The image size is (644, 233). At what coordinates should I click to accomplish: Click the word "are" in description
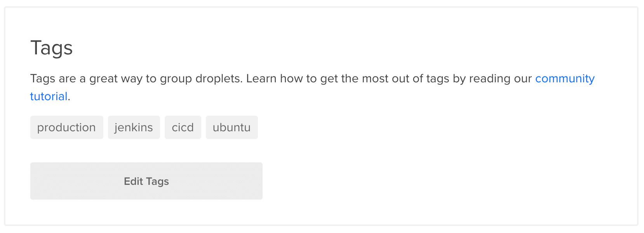(68, 78)
